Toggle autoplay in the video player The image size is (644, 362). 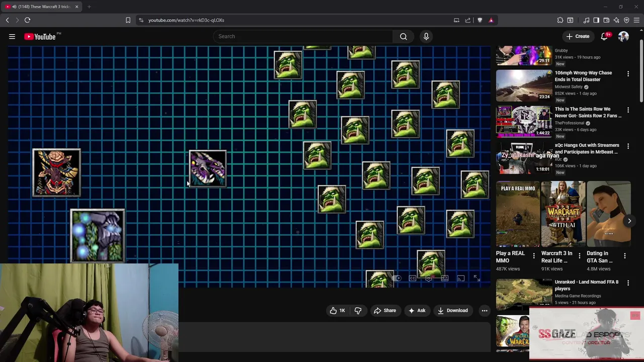(397, 278)
